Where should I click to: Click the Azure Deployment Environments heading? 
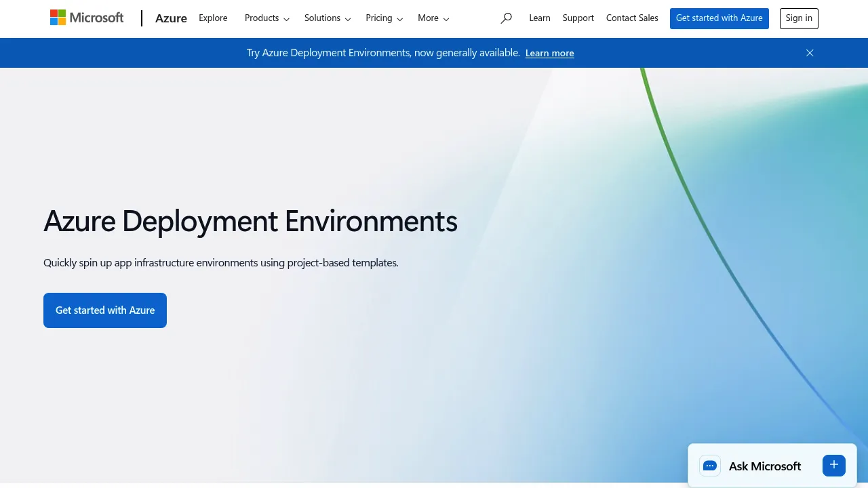click(250, 221)
